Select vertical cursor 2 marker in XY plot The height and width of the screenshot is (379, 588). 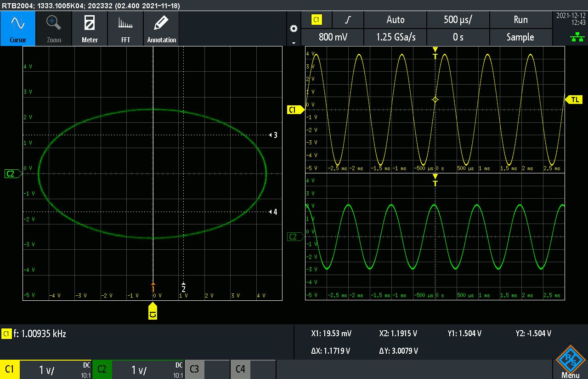coord(183,287)
